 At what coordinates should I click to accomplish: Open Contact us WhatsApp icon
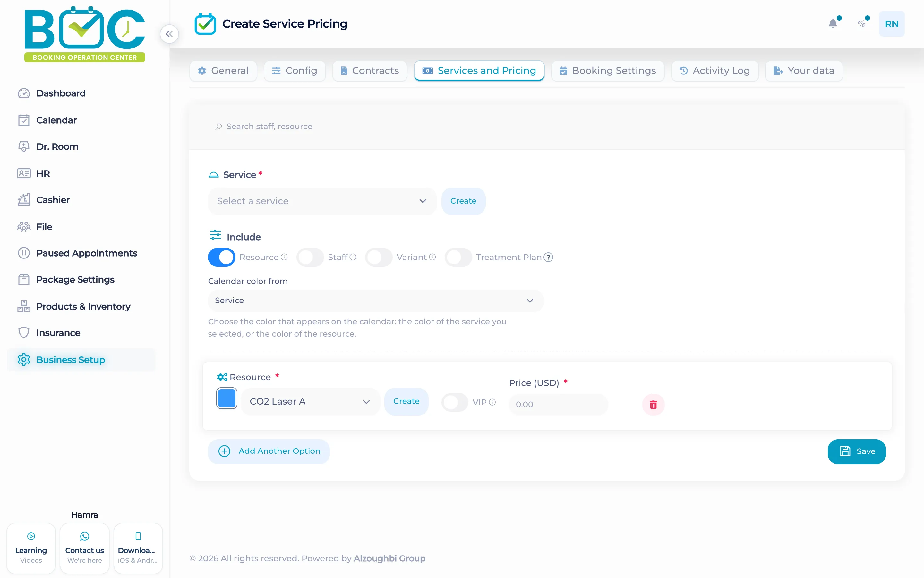tap(84, 536)
